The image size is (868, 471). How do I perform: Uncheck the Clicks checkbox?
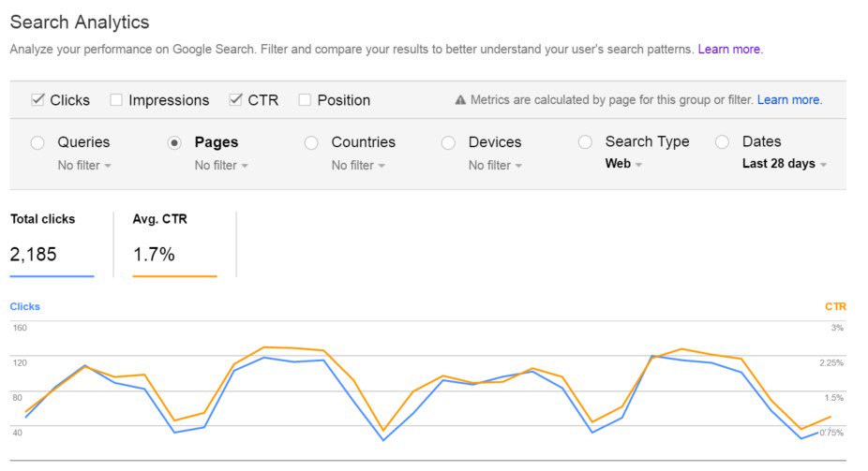[38, 99]
